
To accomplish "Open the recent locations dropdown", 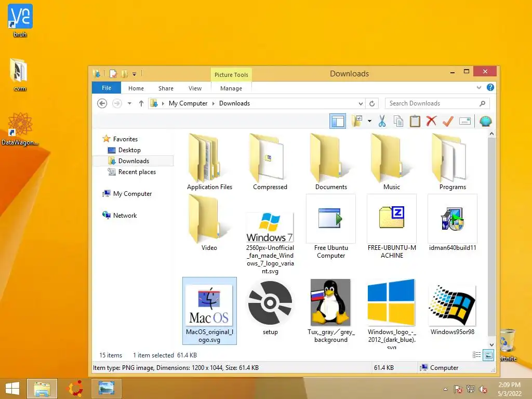I will pos(129,103).
